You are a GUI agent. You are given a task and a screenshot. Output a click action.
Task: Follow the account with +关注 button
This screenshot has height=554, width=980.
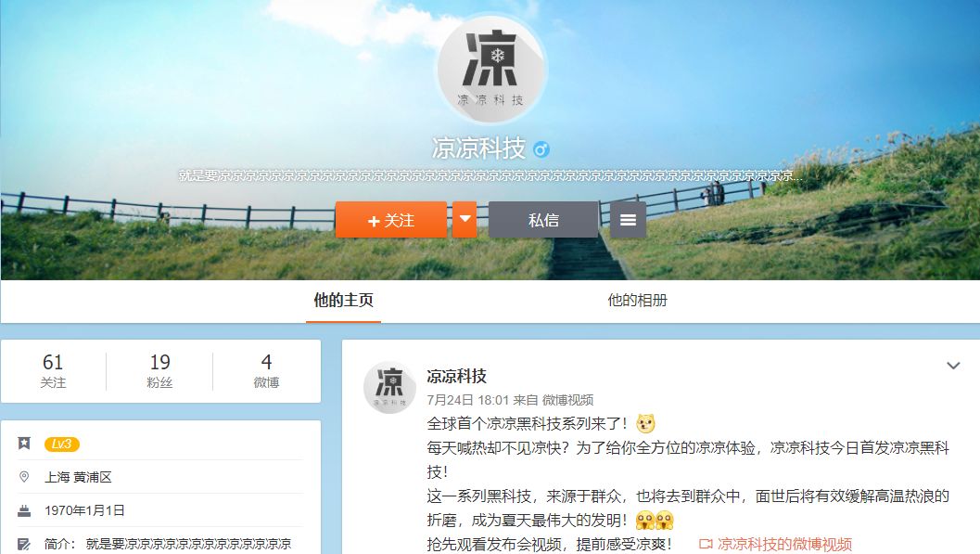tap(391, 220)
